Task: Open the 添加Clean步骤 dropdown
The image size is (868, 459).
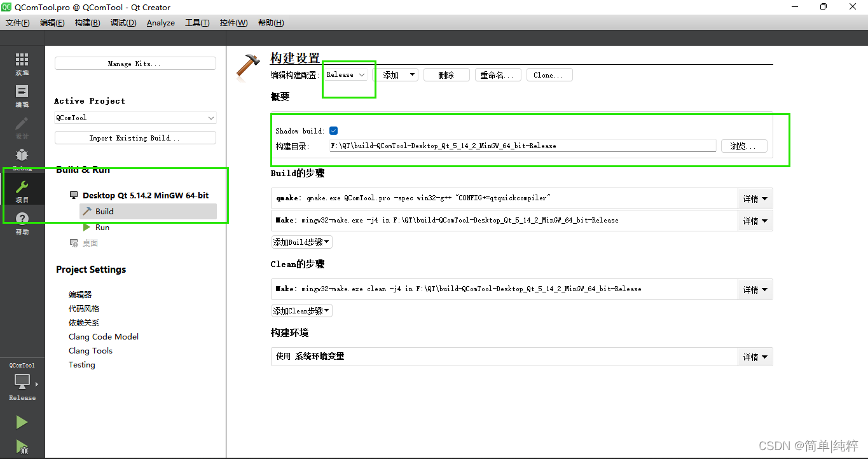Action: pyautogui.click(x=302, y=311)
